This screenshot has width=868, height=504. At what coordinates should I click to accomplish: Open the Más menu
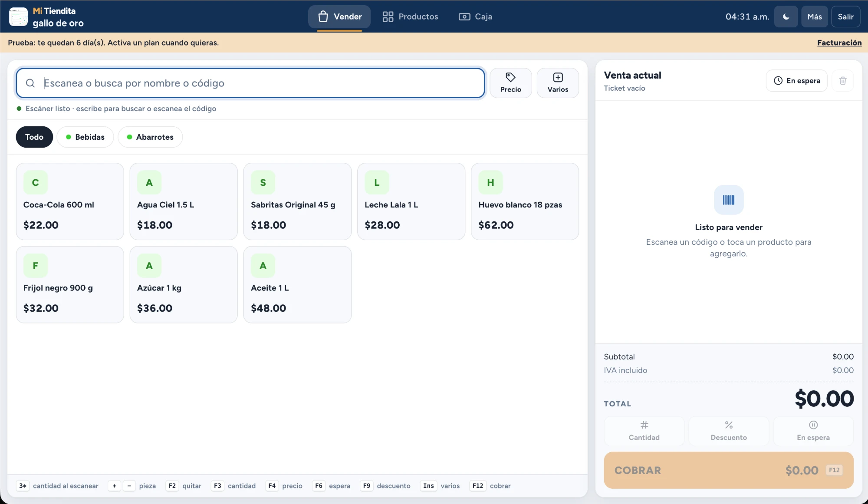(815, 16)
